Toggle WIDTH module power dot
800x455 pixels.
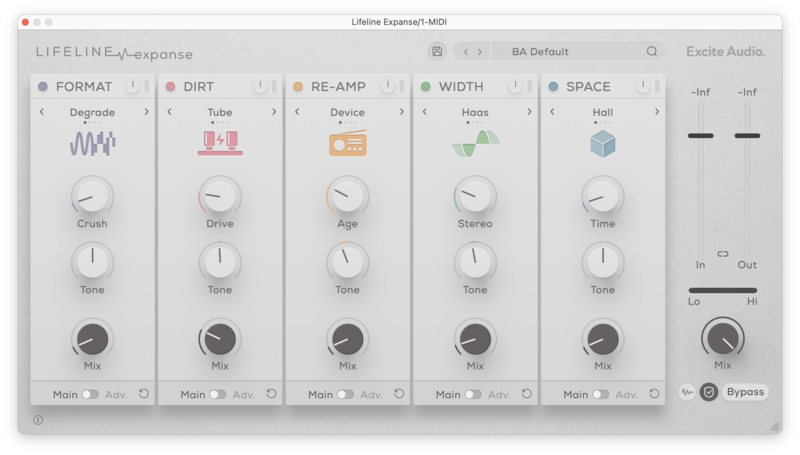tap(426, 87)
